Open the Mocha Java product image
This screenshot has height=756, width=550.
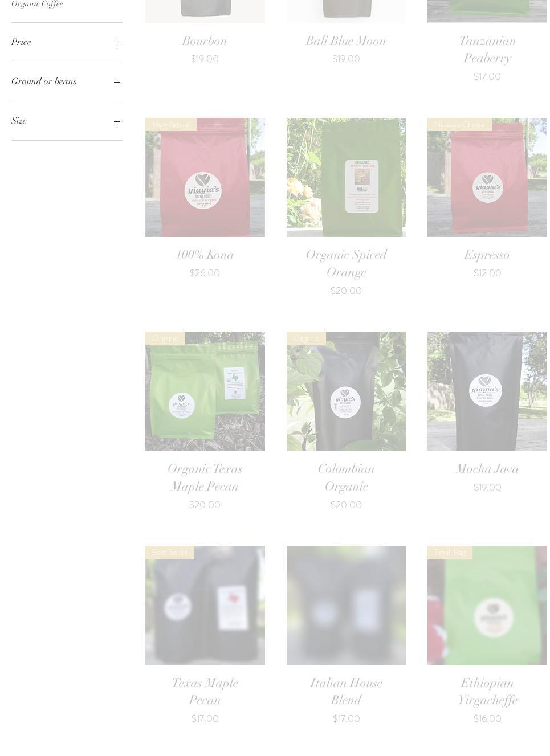[x=487, y=391]
